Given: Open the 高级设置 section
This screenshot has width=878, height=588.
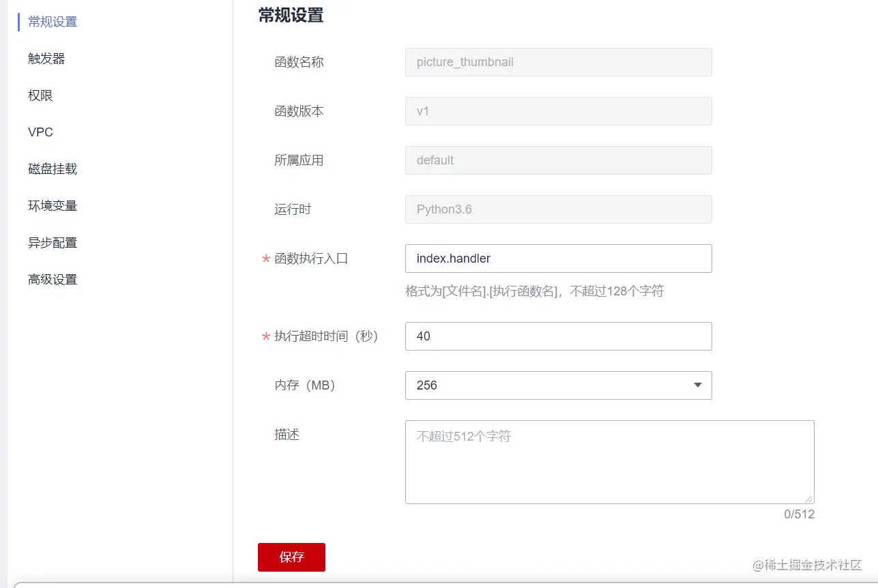Looking at the screenshot, I should [x=53, y=280].
